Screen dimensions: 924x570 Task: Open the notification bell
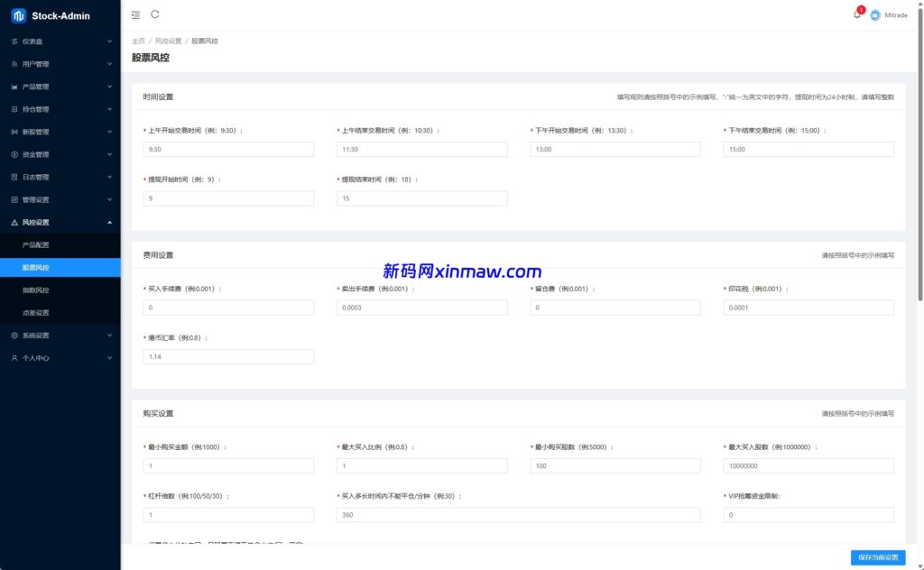[x=856, y=14]
